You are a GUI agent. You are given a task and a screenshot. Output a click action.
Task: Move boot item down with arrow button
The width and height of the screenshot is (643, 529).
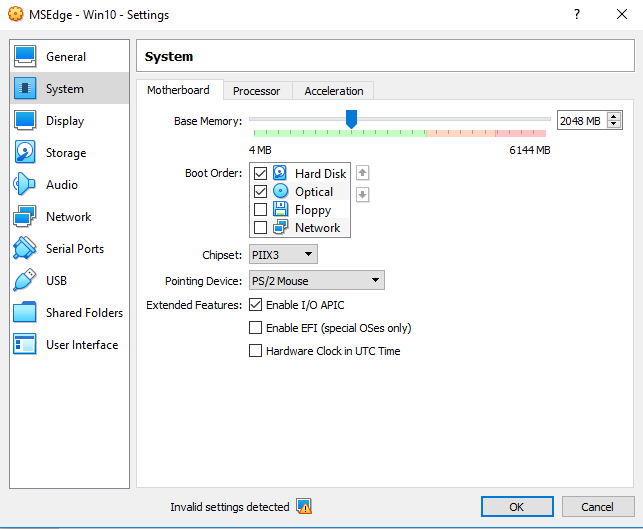pos(362,194)
